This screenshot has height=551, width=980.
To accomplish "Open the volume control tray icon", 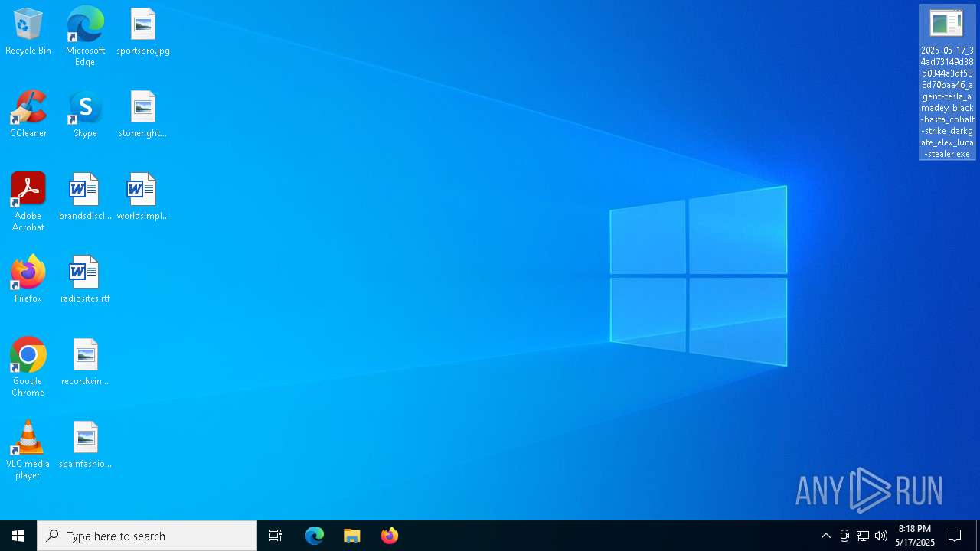I will pyautogui.click(x=881, y=536).
